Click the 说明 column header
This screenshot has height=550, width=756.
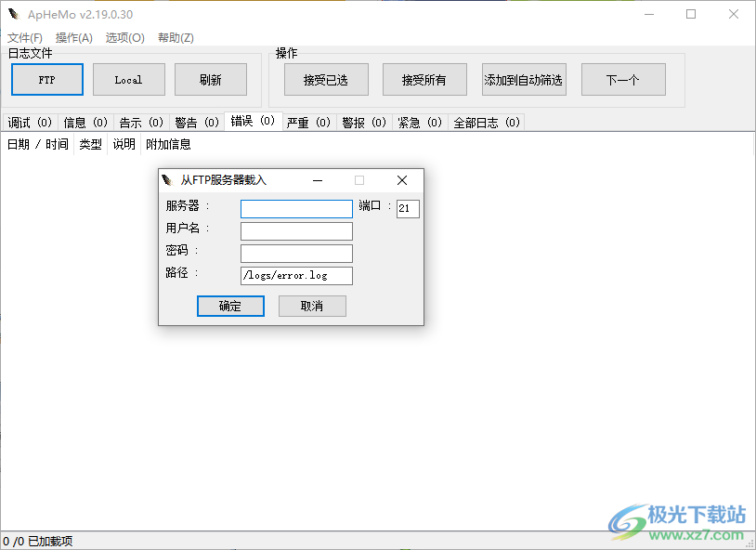pyautogui.click(x=124, y=144)
